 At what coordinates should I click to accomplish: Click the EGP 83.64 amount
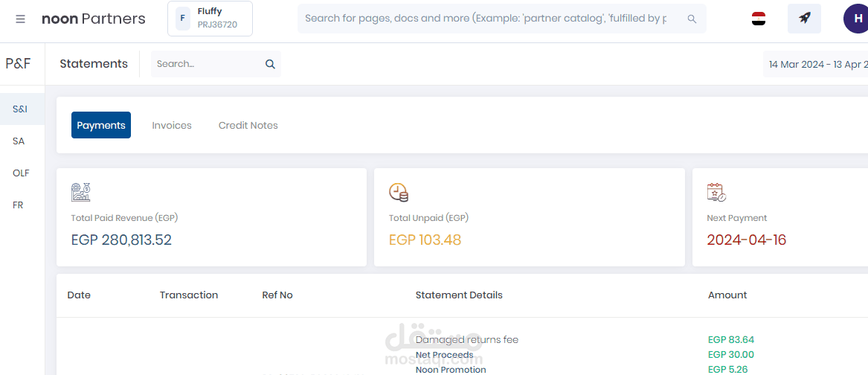[x=730, y=339]
